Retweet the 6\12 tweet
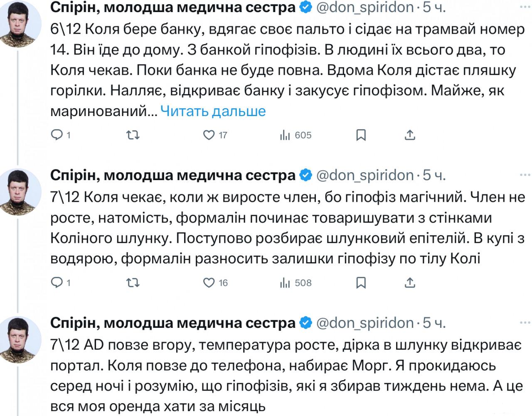 pyautogui.click(x=133, y=135)
